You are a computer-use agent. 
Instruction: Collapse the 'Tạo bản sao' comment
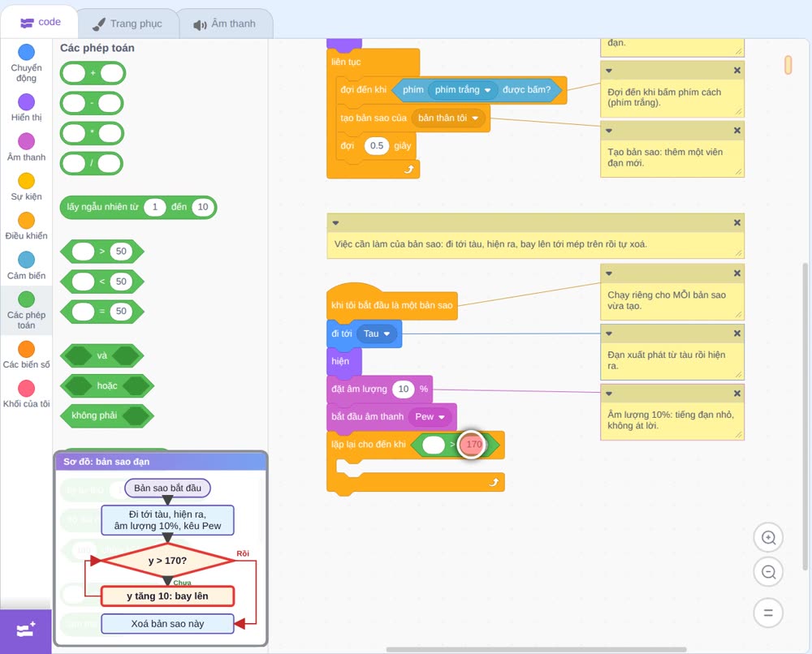tap(609, 131)
